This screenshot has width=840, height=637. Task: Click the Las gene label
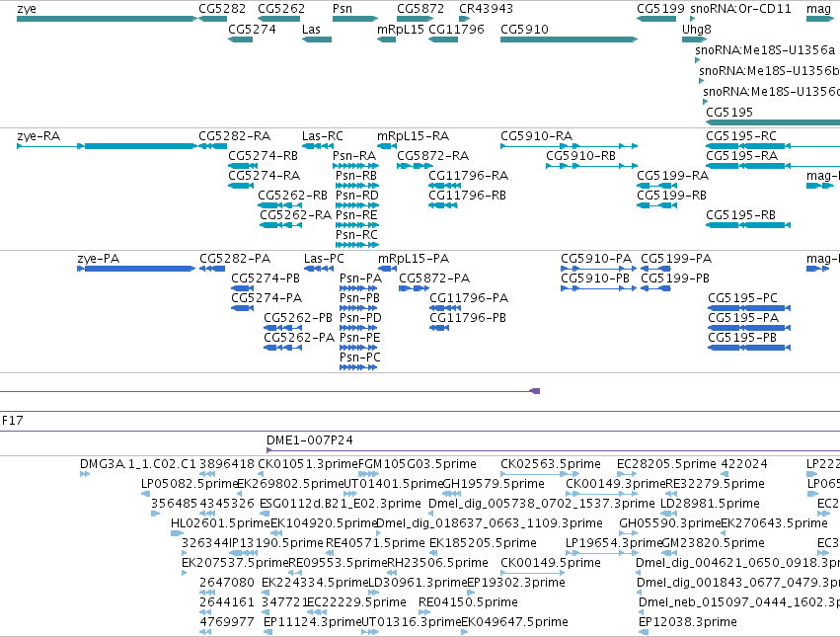tap(311, 29)
